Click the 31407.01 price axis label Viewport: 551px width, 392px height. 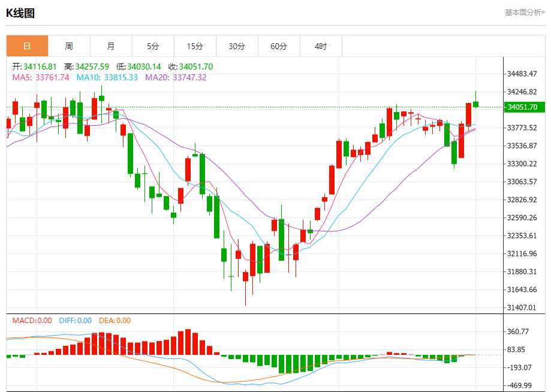(522, 307)
